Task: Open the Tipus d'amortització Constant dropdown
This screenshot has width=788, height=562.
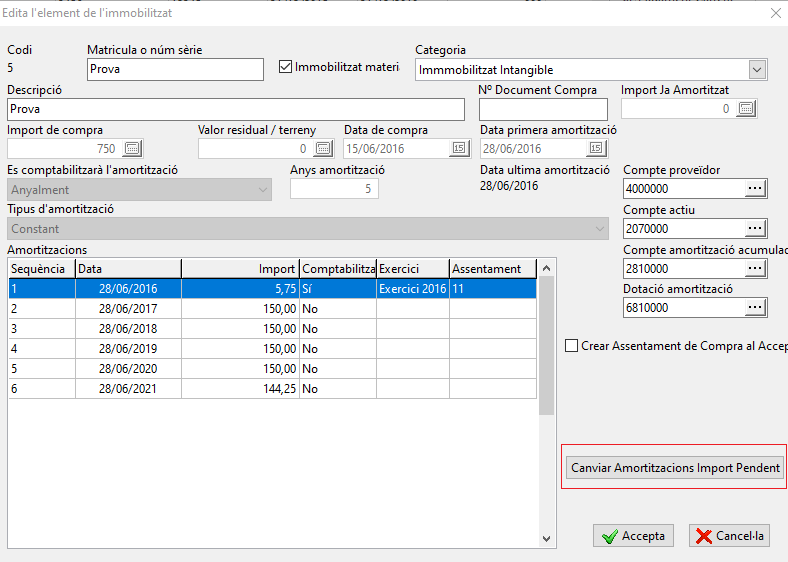Action: 308,229
